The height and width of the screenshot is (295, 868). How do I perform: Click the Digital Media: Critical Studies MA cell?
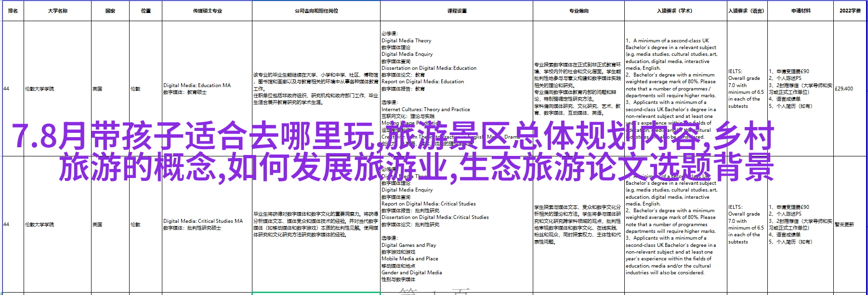pos(207,224)
